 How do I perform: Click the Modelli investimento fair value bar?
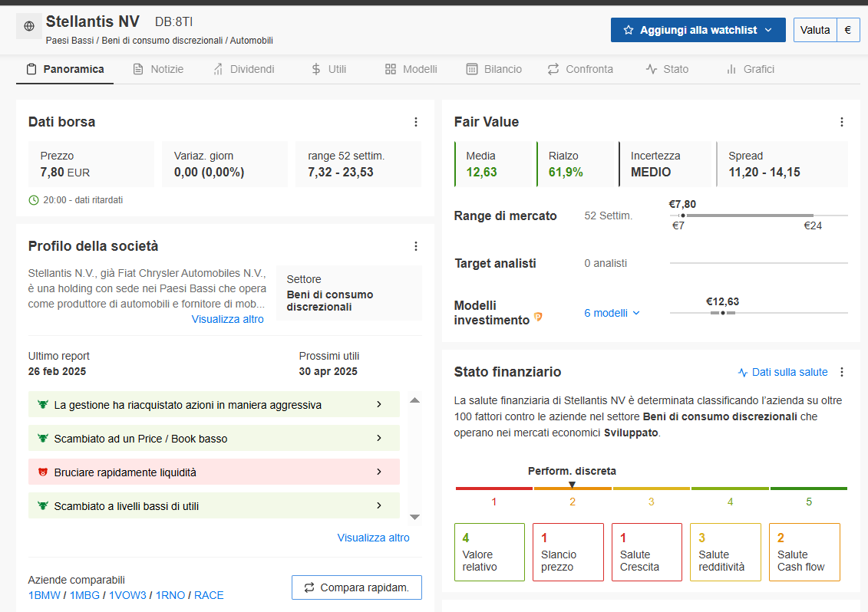coord(758,313)
